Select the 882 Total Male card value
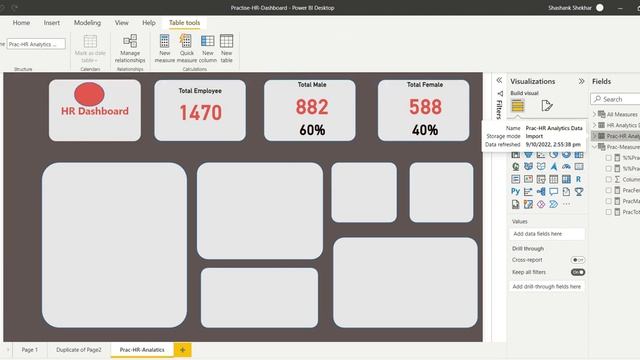Screen dimensions: 640x360 click(311, 107)
